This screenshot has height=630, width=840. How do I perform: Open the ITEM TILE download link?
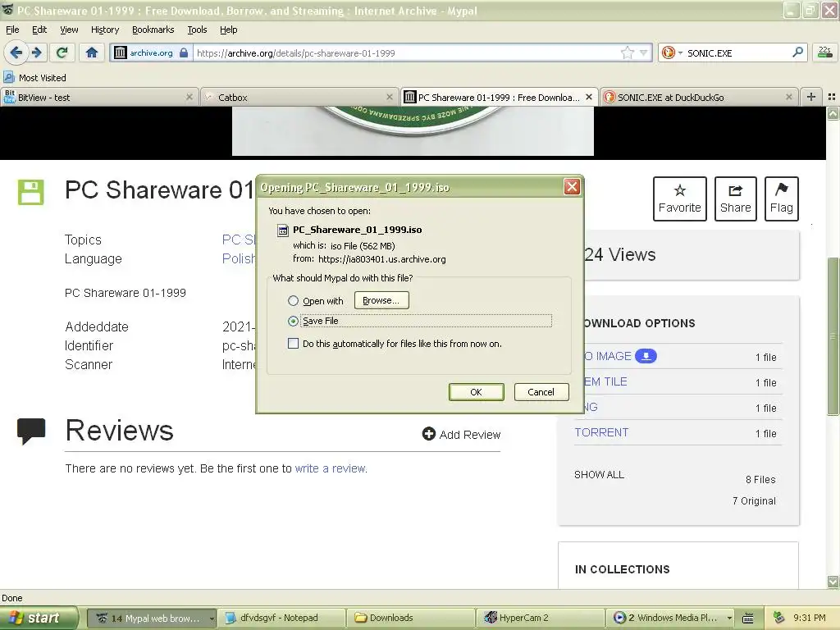606,381
